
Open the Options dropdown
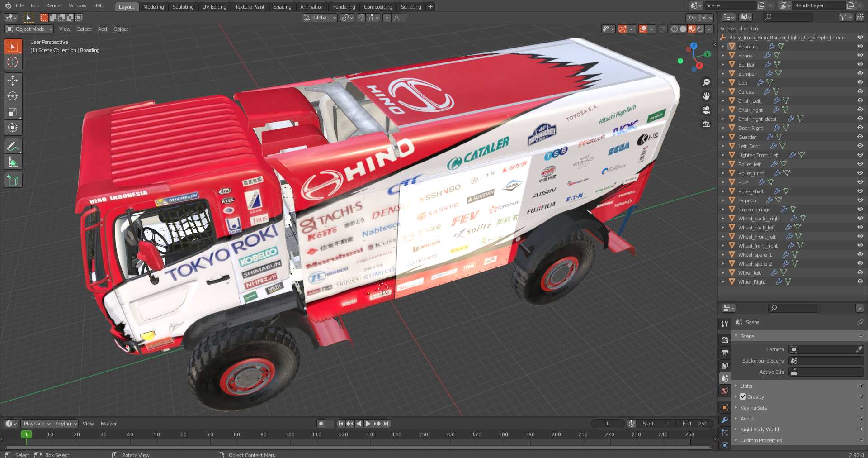(x=699, y=18)
